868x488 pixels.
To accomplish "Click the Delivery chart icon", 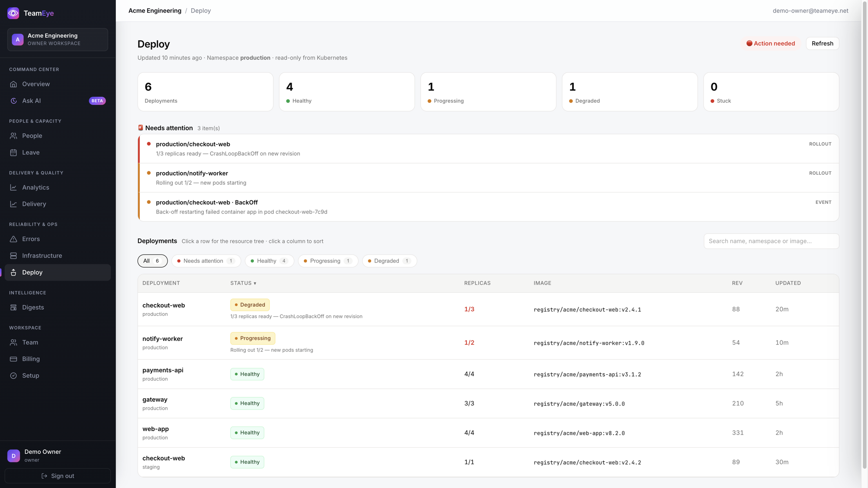I will (13, 204).
